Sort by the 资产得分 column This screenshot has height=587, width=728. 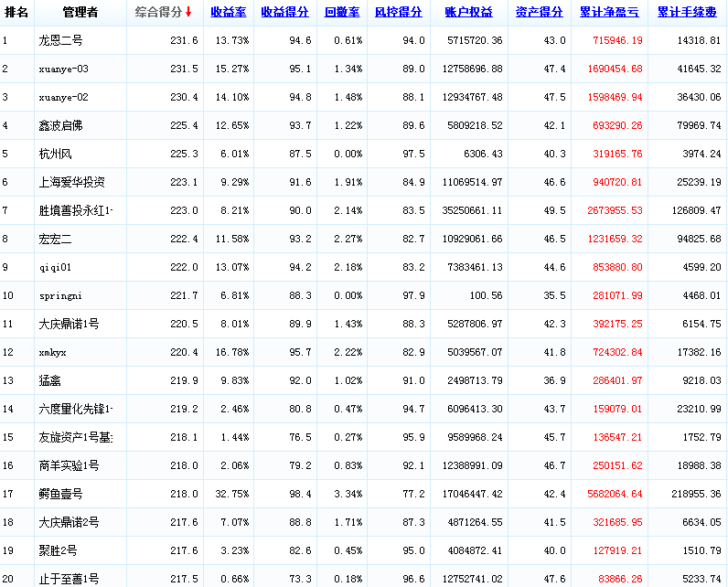tap(539, 13)
